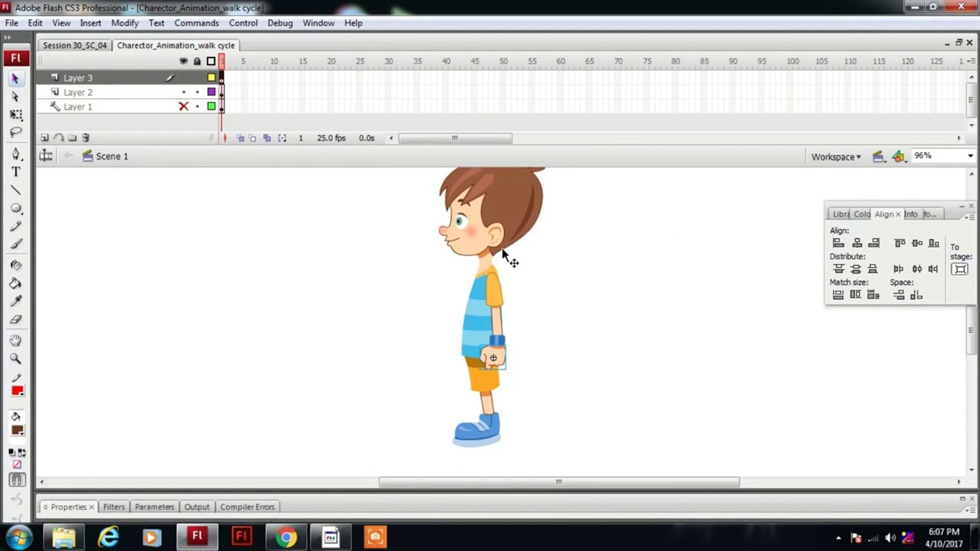
Task: Toggle lock dot on Layer 2
Action: [x=198, y=92]
